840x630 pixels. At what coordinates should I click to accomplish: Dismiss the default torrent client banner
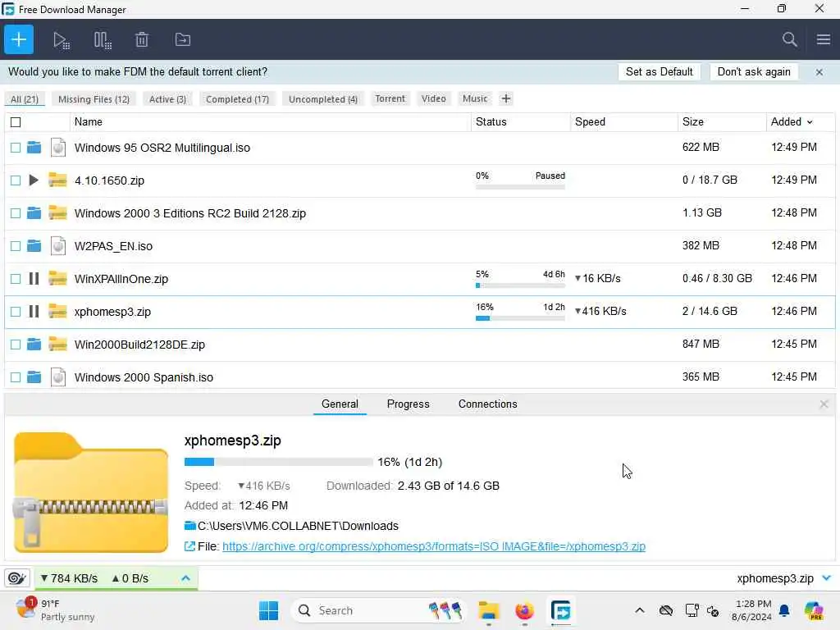pos(819,72)
